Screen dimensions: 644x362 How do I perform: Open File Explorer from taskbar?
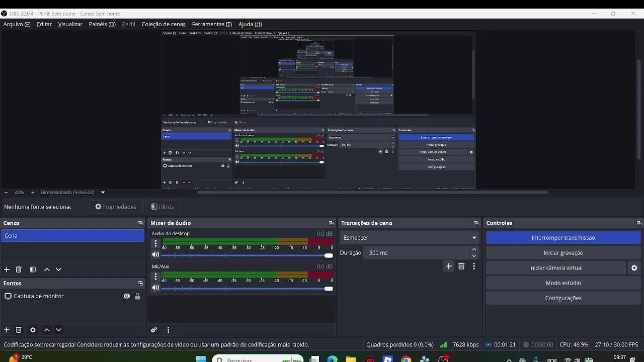coord(351,359)
